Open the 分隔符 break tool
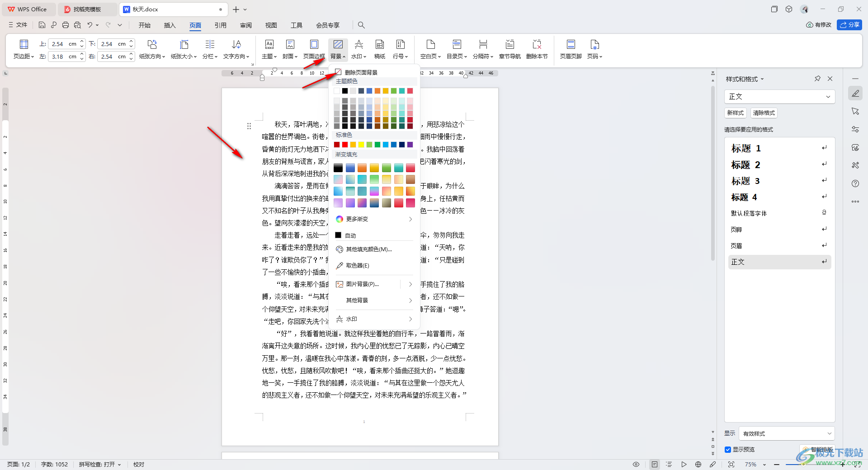The height and width of the screenshot is (470, 868). coord(483,49)
